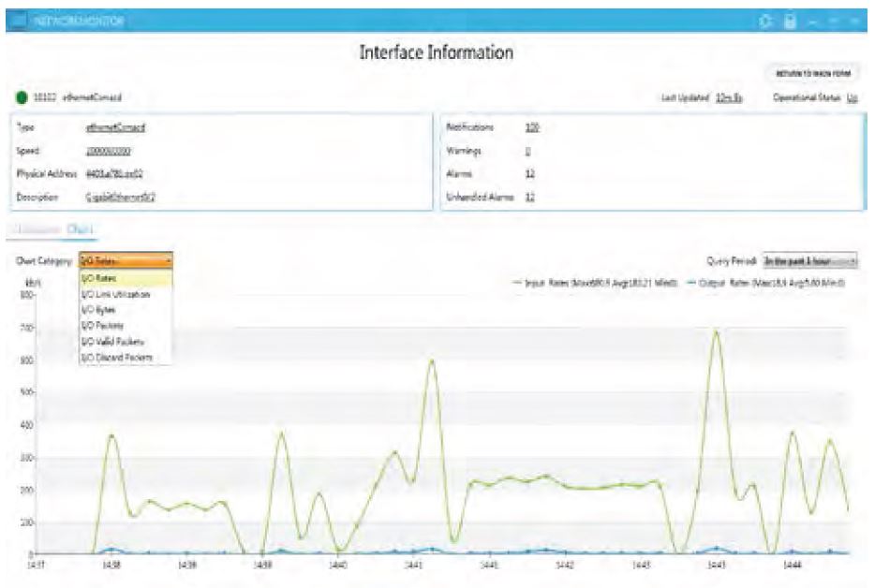The width and height of the screenshot is (875, 588).
Task: Click the green status indicator circle
Action: 21,96
